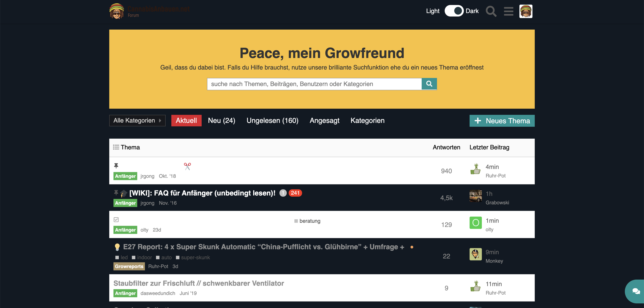
Task: Switch to the Ungelesen (160) tab
Action: (x=272, y=121)
